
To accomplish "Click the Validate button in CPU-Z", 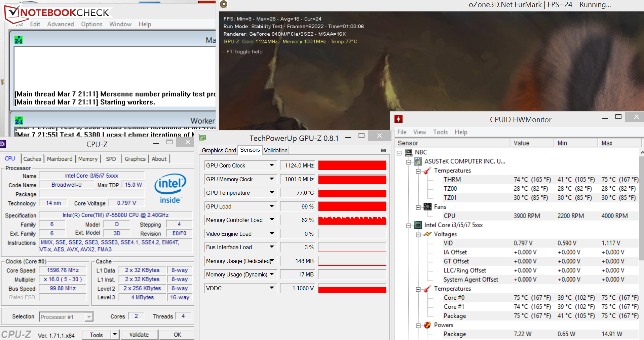I will [139, 335].
